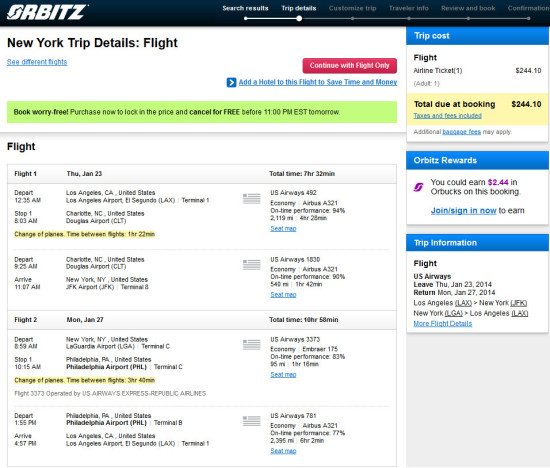Viewport: 550px width, 468px height.
Task: Click the Trip details progress marker dot
Action: [x=299, y=19]
